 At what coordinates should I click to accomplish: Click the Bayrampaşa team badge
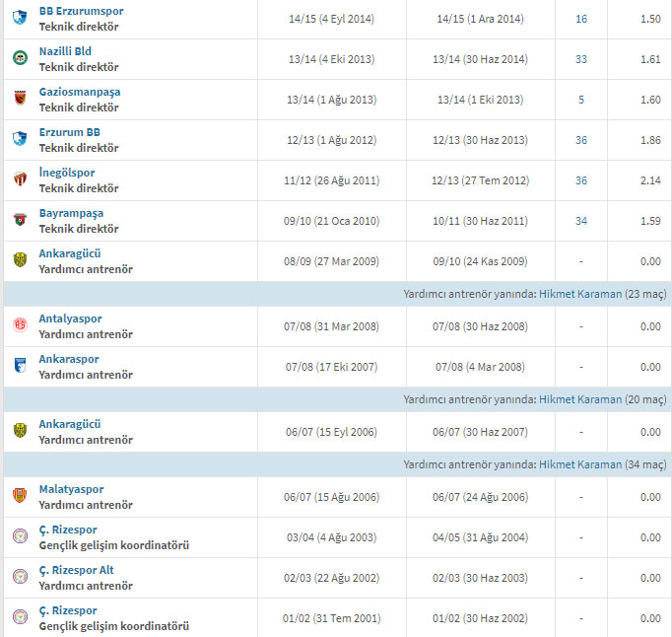(x=20, y=220)
